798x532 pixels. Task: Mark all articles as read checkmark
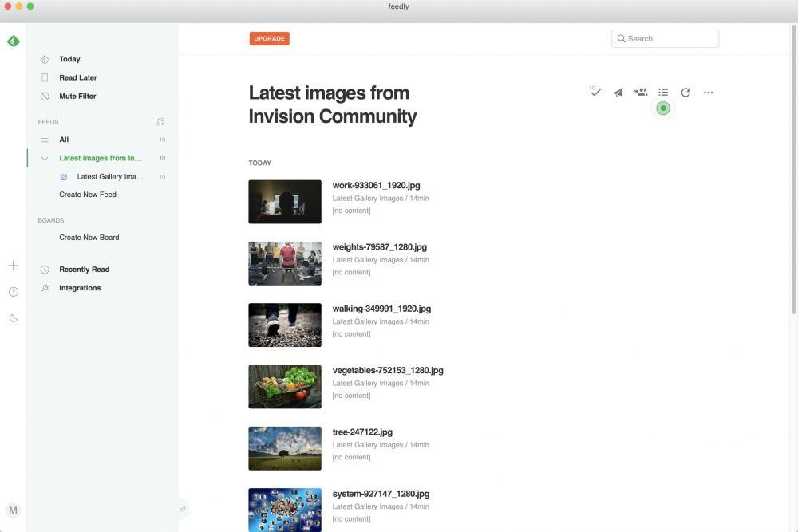(x=595, y=93)
